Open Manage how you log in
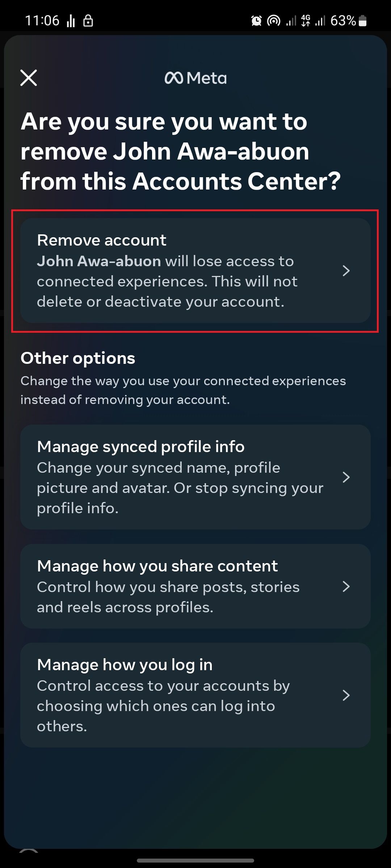The image size is (391, 868). point(195,694)
